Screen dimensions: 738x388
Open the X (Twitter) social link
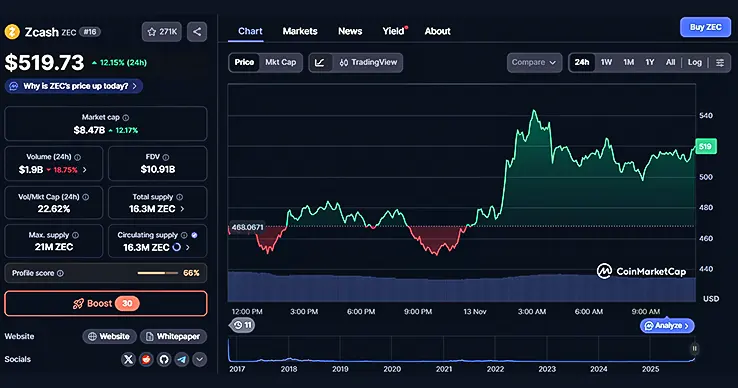[x=128, y=360]
